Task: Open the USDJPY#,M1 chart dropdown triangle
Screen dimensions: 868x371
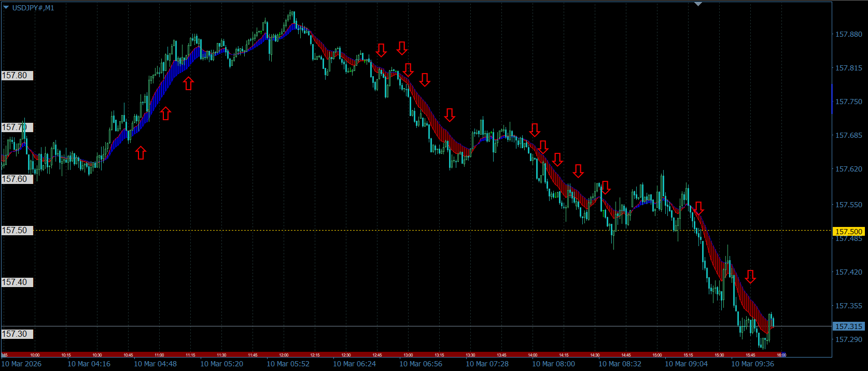Action: pos(6,8)
